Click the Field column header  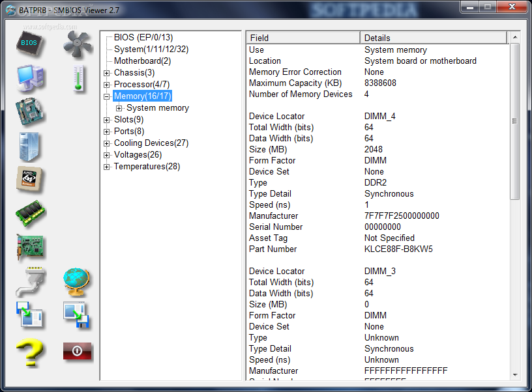[303, 38]
